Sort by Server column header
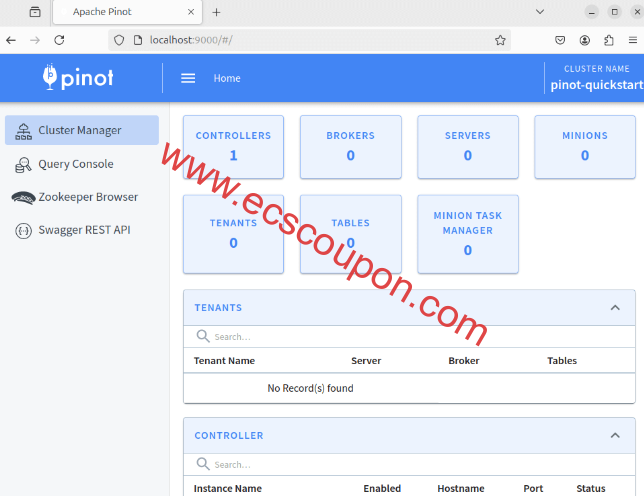 (366, 361)
